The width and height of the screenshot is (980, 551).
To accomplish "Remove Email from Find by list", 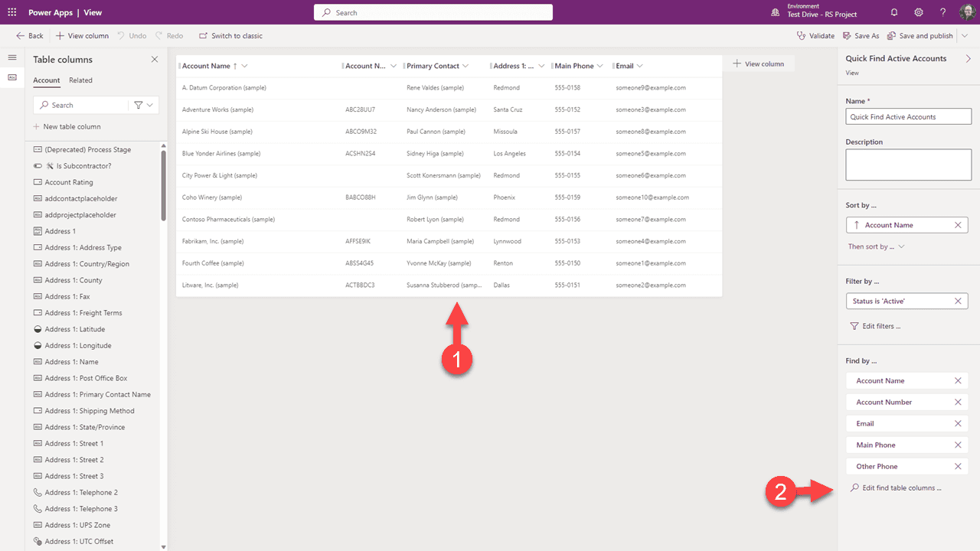I will pos(958,423).
